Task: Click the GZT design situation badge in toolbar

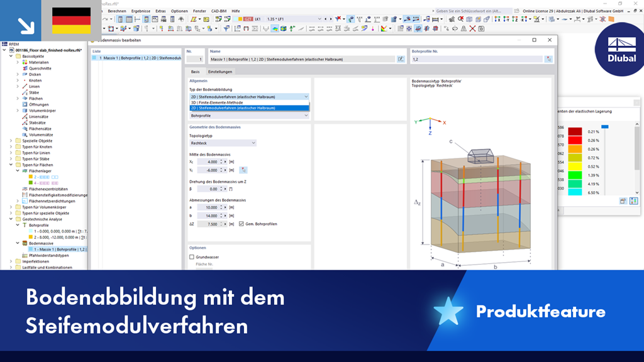Action: point(248,19)
